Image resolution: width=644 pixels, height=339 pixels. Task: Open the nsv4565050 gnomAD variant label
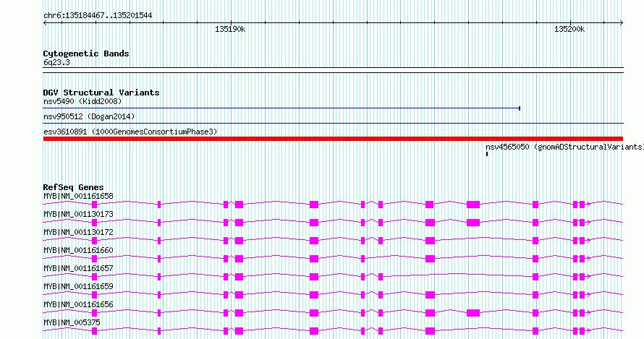pyautogui.click(x=564, y=147)
